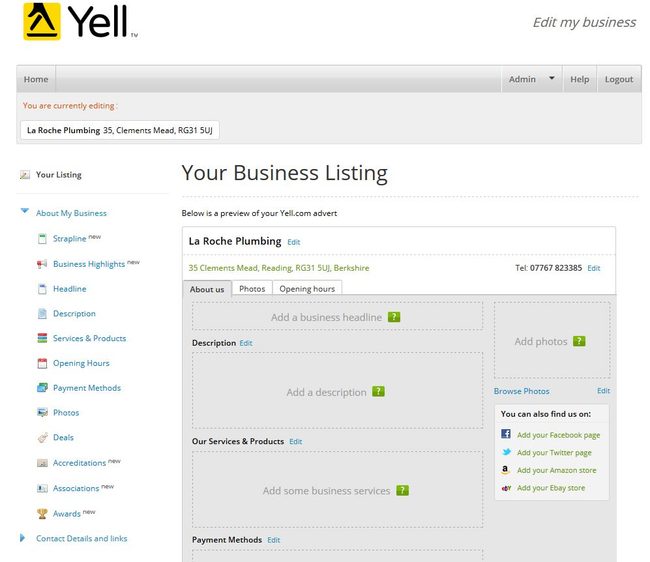Viewport: 650px width, 562px height.
Task: Click the Accreditations icon
Action: pos(42,463)
